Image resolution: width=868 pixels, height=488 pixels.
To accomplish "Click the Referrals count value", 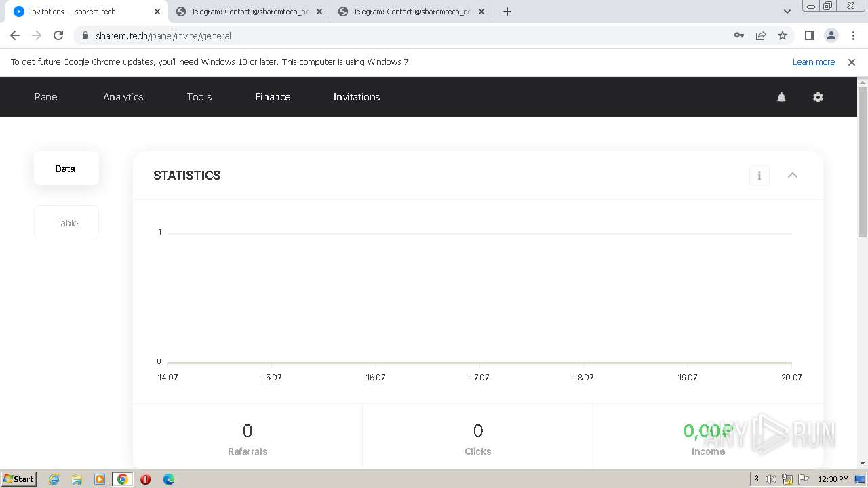I will [x=248, y=431].
